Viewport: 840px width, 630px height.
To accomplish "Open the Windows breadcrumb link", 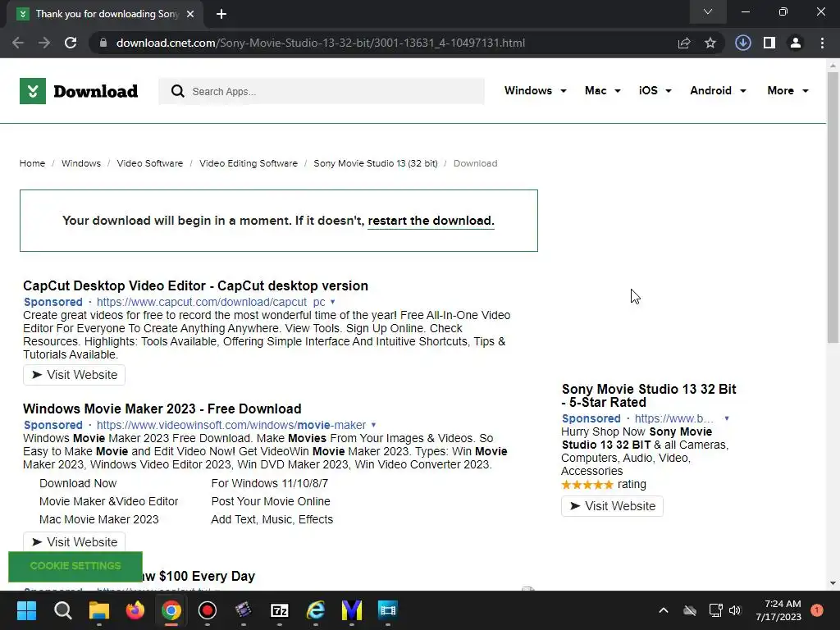I will tap(81, 163).
